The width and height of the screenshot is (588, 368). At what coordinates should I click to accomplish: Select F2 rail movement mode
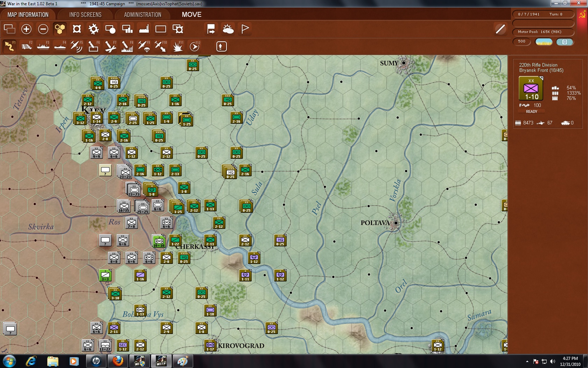(x=27, y=46)
